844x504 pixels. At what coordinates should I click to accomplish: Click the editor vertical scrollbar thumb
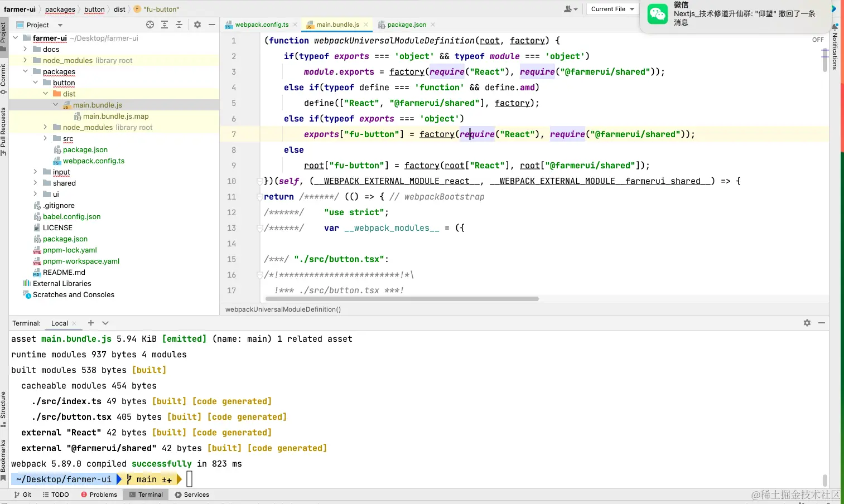824,60
